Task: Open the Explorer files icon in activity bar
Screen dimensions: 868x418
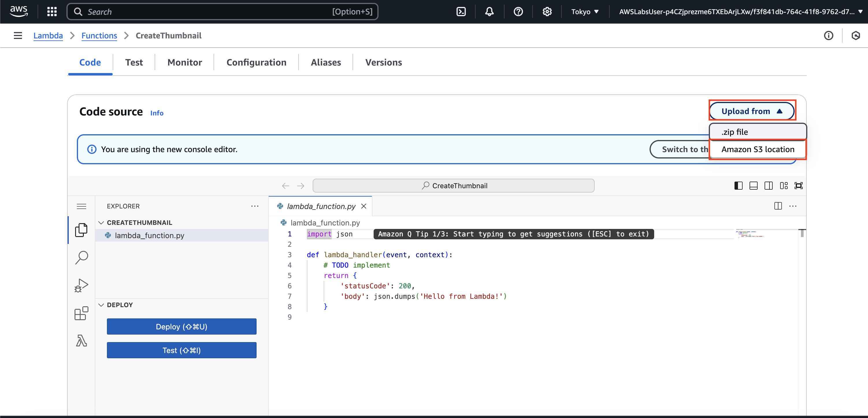Action: point(81,230)
